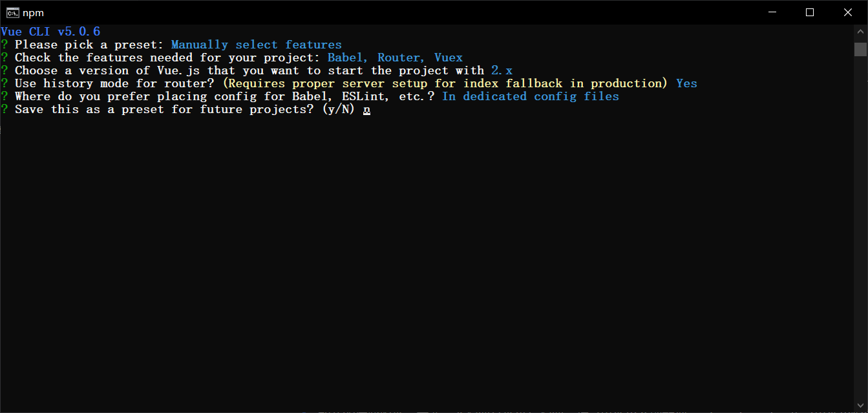Click the Yes answer for history mode
The image size is (868, 413).
tap(686, 83)
